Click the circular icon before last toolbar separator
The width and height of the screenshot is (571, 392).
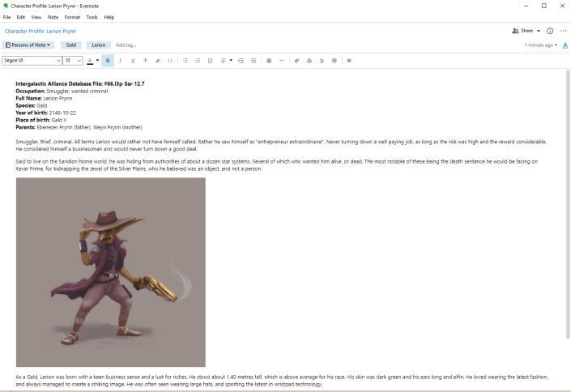335,61
